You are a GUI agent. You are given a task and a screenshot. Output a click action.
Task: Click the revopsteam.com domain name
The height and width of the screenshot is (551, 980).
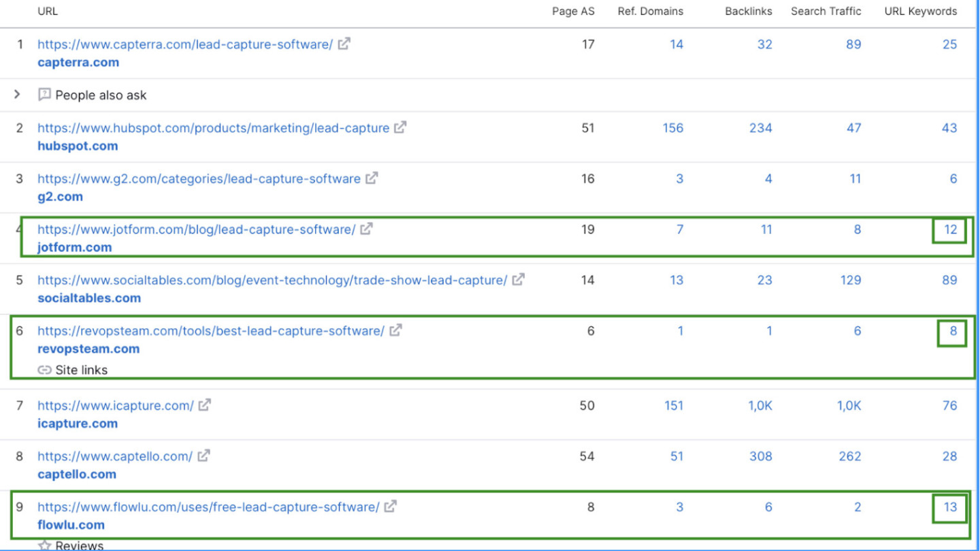coord(88,349)
